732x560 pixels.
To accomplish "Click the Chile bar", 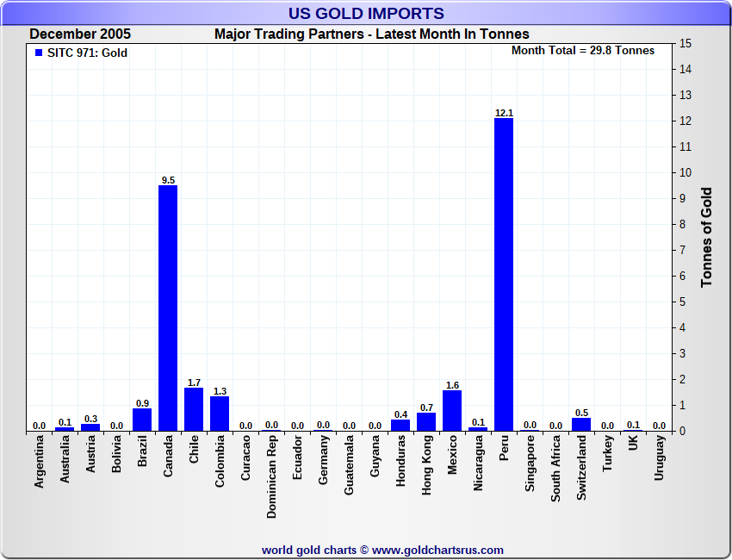I will click(x=194, y=409).
